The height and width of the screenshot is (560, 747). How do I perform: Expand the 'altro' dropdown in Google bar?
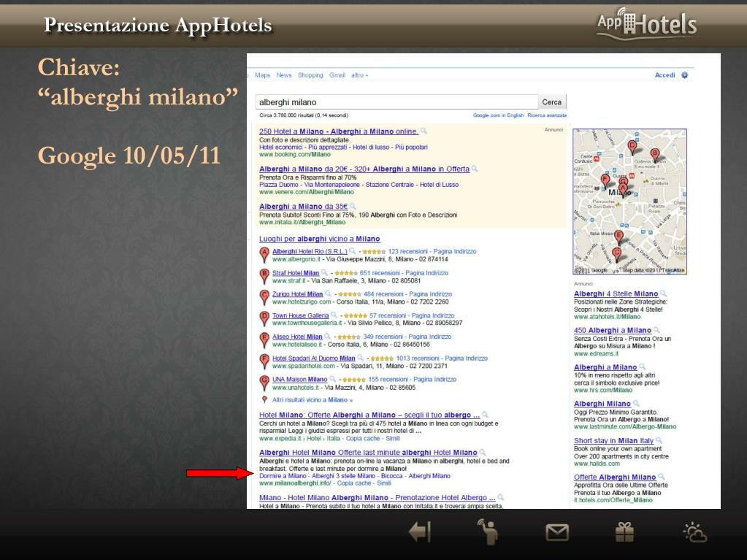tap(360, 75)
